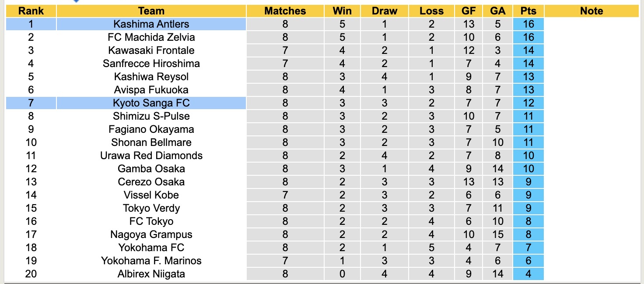This screenshot has width=644, height=284.
Task: Select the Kyoto Sanga FC row
Action: [x=151, y=103]
